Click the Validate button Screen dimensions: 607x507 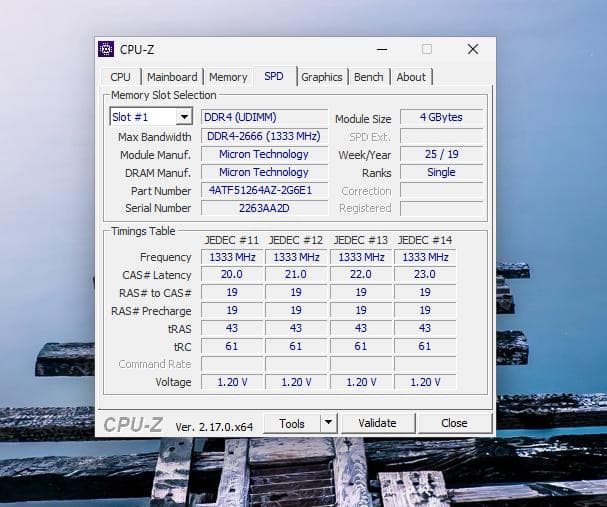coord(377,423)
